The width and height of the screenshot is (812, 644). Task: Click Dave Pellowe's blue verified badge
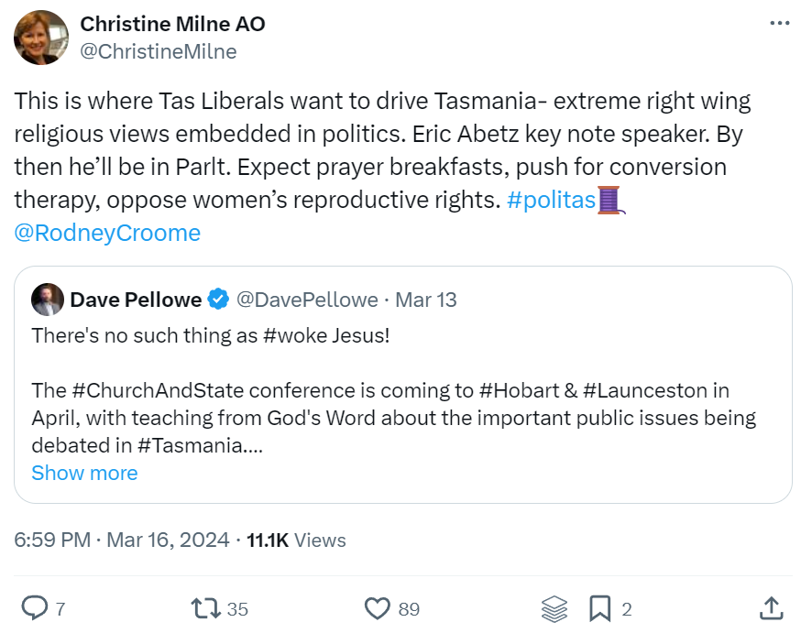(218, 300)
